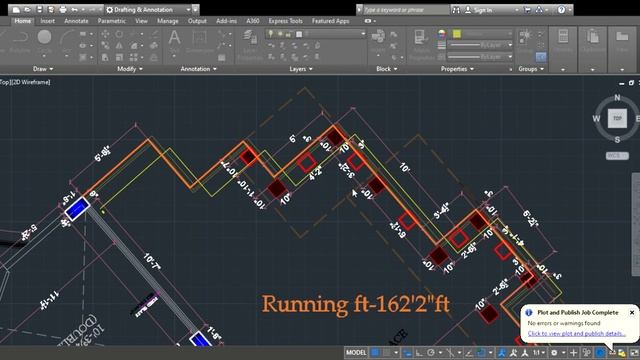The width and height of the screenshot is (640, 360).
Task: Select the Circle tool in Draw panel
Action: 44,38
